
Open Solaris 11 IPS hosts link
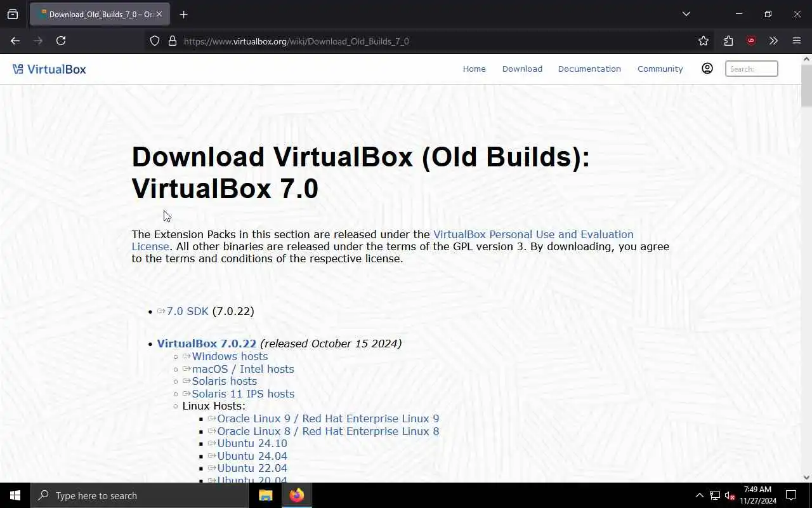pyautogui.click(x=243, y=394)
